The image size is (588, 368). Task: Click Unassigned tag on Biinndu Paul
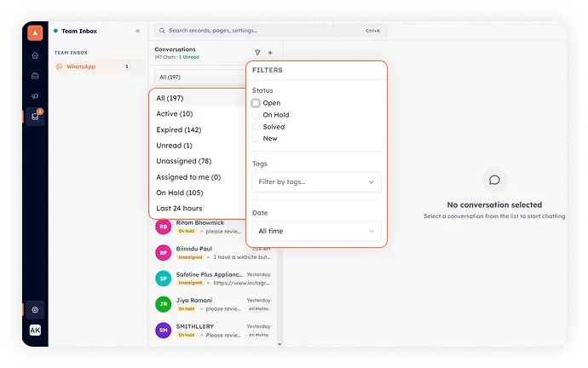(190, 257)
